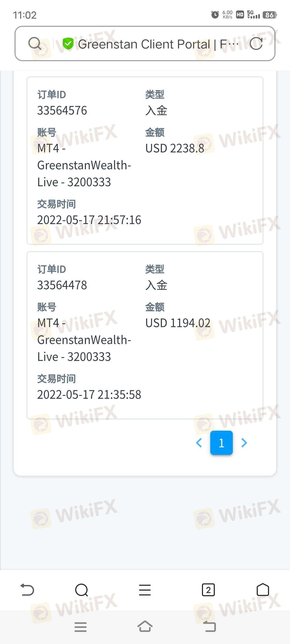290x644 pixels.
Task: Go to next page with right chevron
Action: pyautogui.click(x=244, y=443)
